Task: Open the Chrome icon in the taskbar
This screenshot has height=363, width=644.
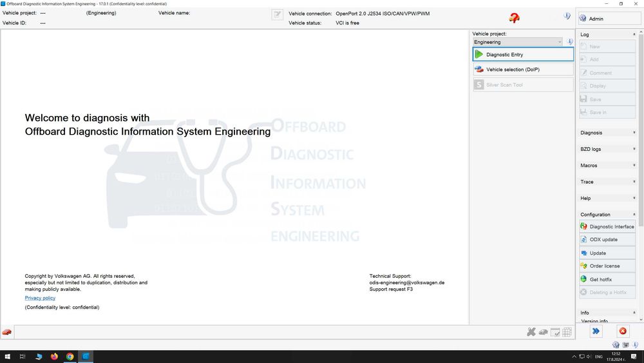Action: coord(70,357)
